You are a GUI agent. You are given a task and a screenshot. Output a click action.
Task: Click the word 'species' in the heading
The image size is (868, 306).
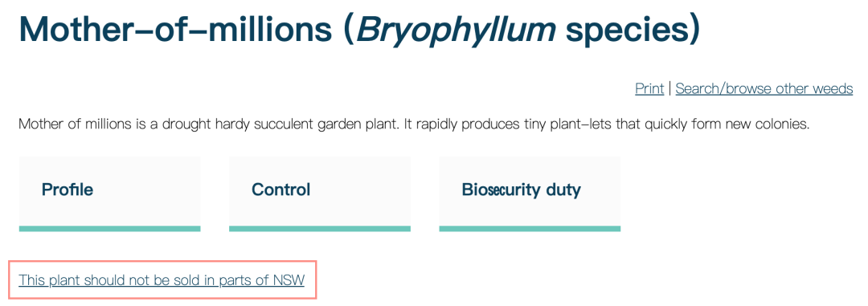(x=626, y=31)
